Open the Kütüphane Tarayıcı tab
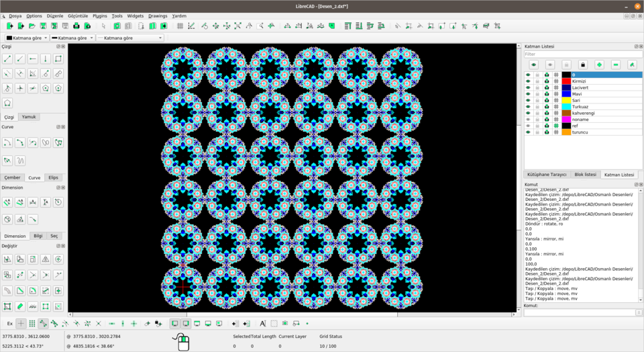Screen dimensions: 644x352 click(x=547, y=175)
